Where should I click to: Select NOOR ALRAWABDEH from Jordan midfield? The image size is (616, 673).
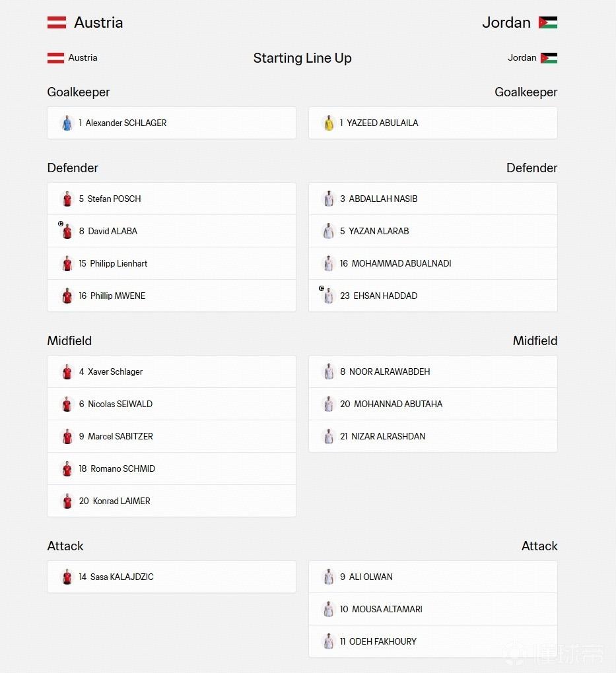[x=433, y=371]
